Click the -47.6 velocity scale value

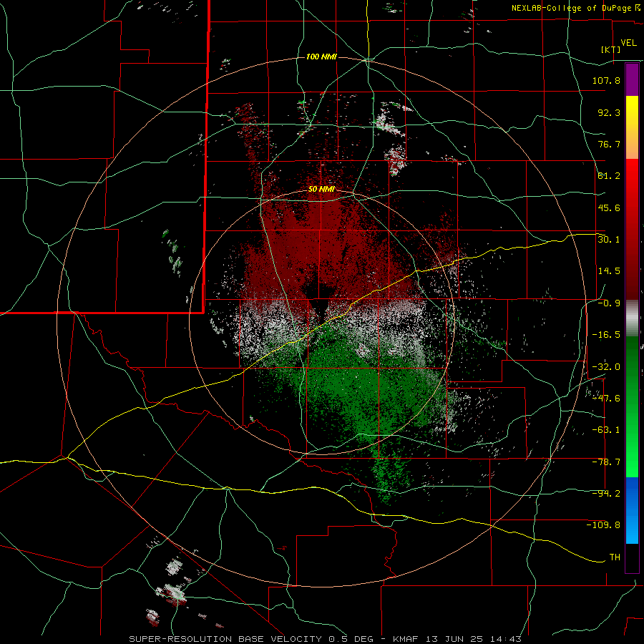[x=606, y=399]
